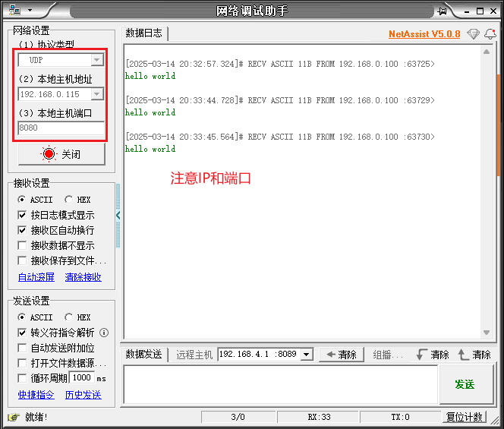
Task: Select ASCII in send settings
Action: pos(35,317)
